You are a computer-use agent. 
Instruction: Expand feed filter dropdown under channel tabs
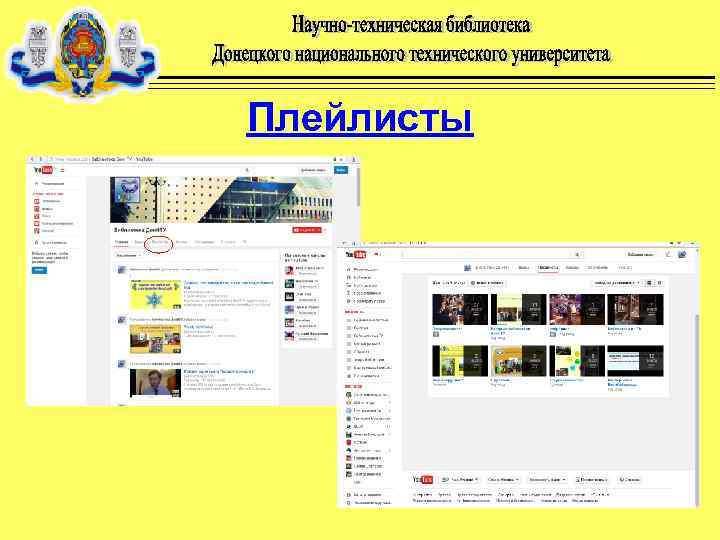[127, 255]
